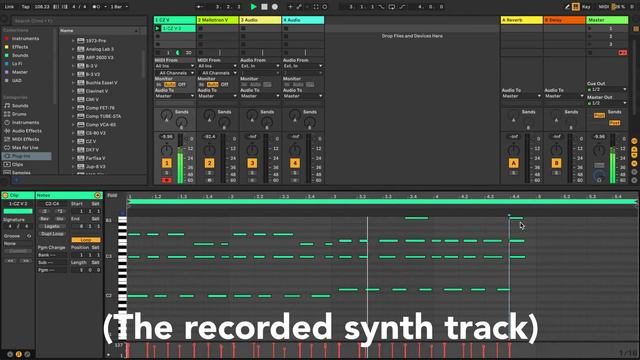Select the 2 Mellotron V track header
The image size is (640, 360).
click(218, 20)
